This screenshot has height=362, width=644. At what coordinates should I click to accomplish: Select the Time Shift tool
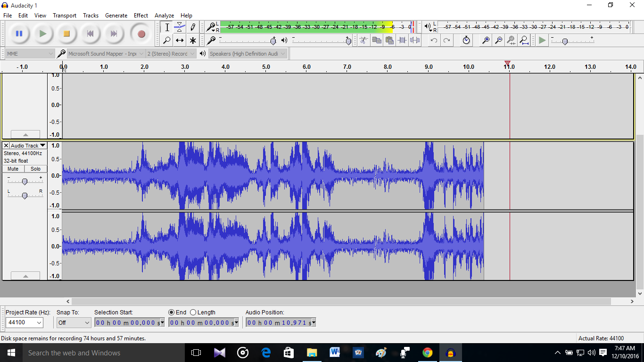(180, 40)
